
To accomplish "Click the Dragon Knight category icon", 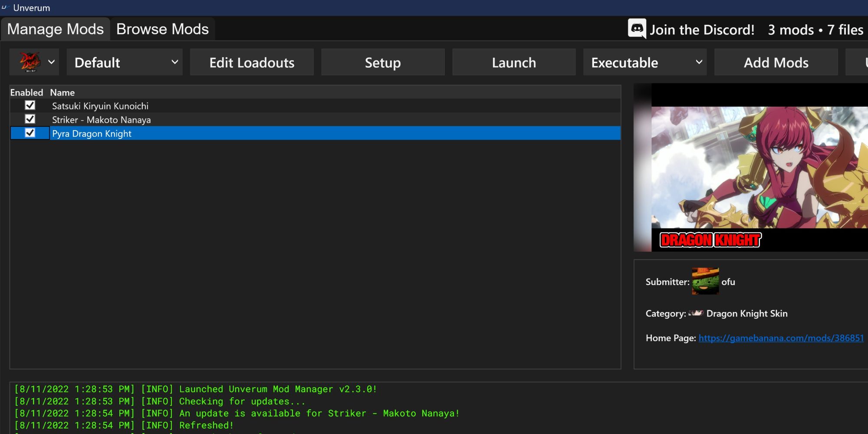I will coord(696,313).
